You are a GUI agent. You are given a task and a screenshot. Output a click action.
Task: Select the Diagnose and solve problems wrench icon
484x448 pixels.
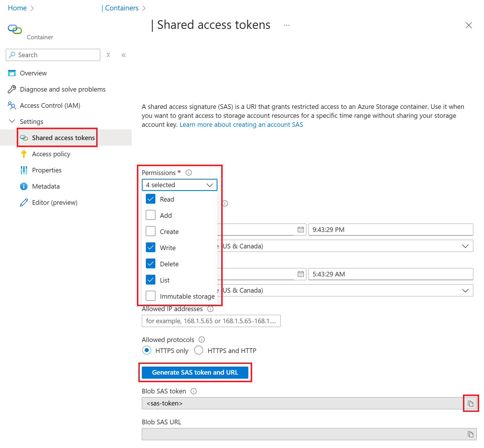[12, 89]
